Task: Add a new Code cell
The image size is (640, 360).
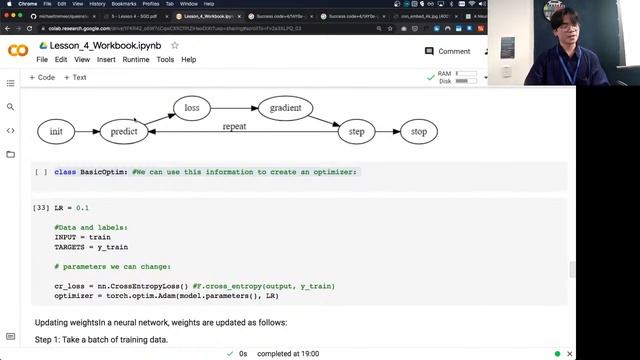Action: (42, 77)
